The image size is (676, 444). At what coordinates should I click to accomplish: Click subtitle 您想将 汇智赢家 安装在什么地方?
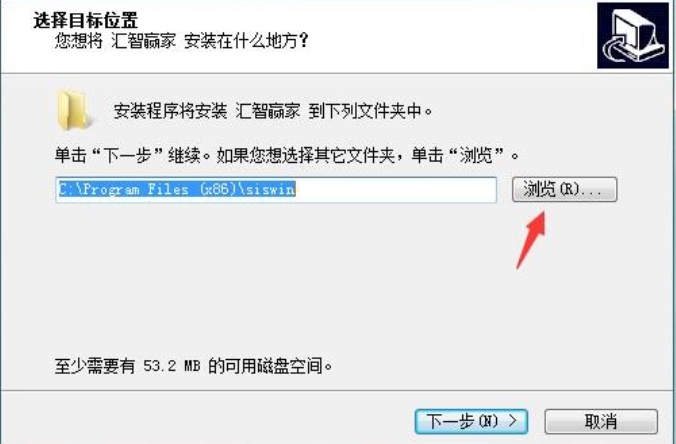click(x=182, y=41)
